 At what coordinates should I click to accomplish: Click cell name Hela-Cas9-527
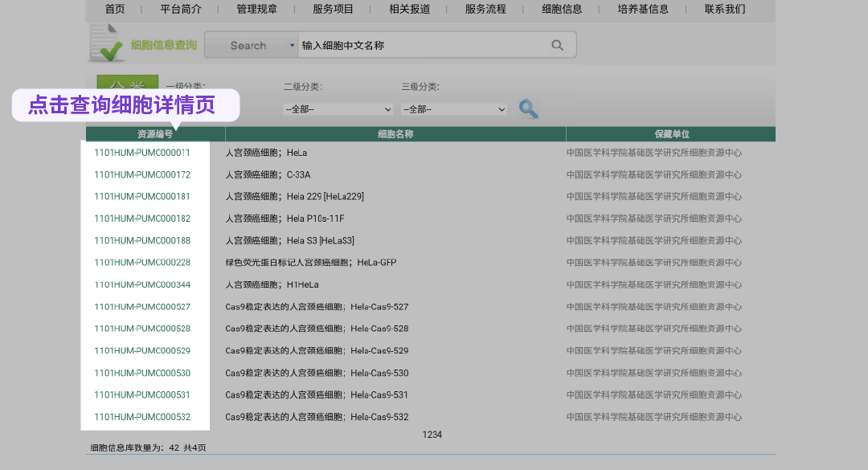pyautogui.click(x=379, y=307)
